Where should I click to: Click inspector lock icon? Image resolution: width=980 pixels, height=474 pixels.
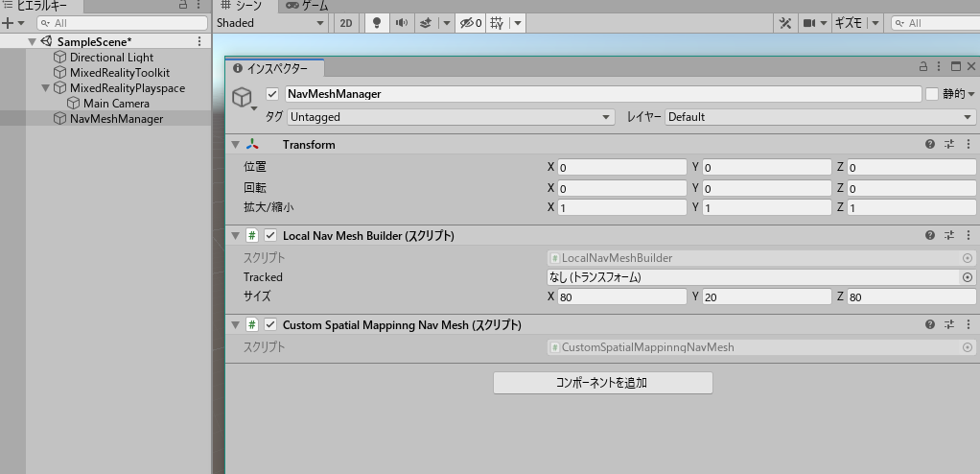pyautogui.click(x=923, y=66)
